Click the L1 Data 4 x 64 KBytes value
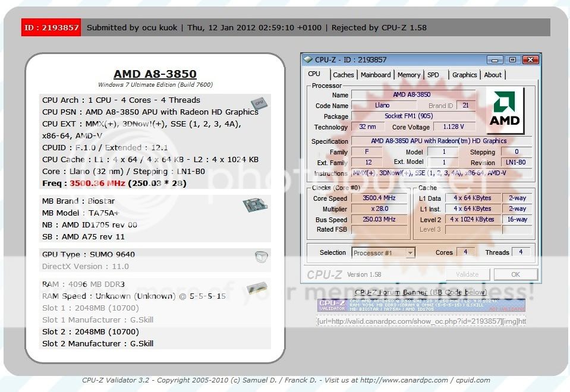 (x=472, y=198)
